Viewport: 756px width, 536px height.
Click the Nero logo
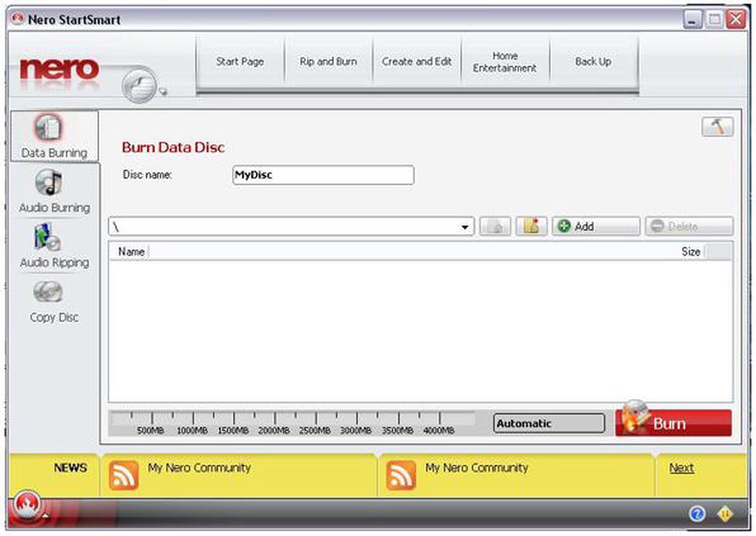click(x=59, y=70)
